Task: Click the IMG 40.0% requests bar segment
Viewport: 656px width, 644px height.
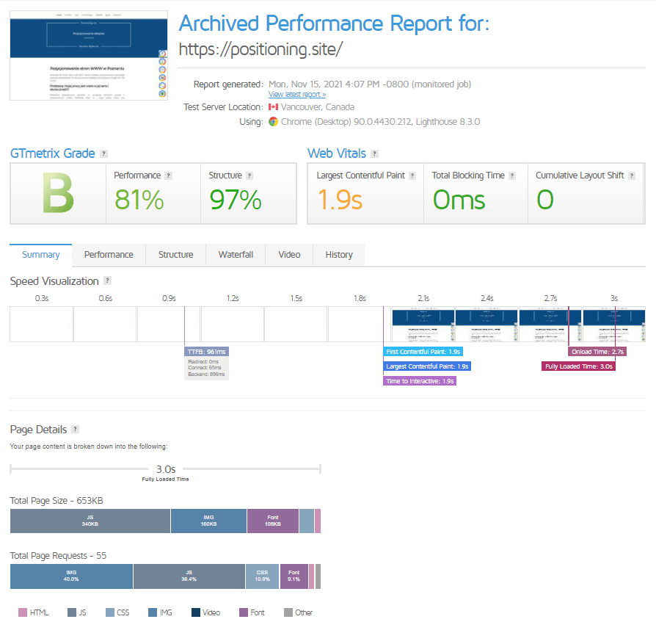Action: coord(71,576)
